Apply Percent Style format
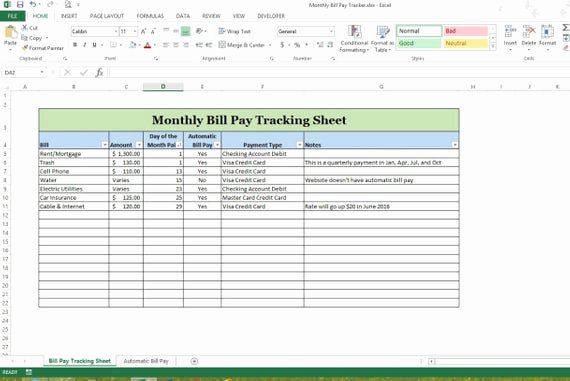The height and width of the screenshot is (381, 570). (297, 45)
